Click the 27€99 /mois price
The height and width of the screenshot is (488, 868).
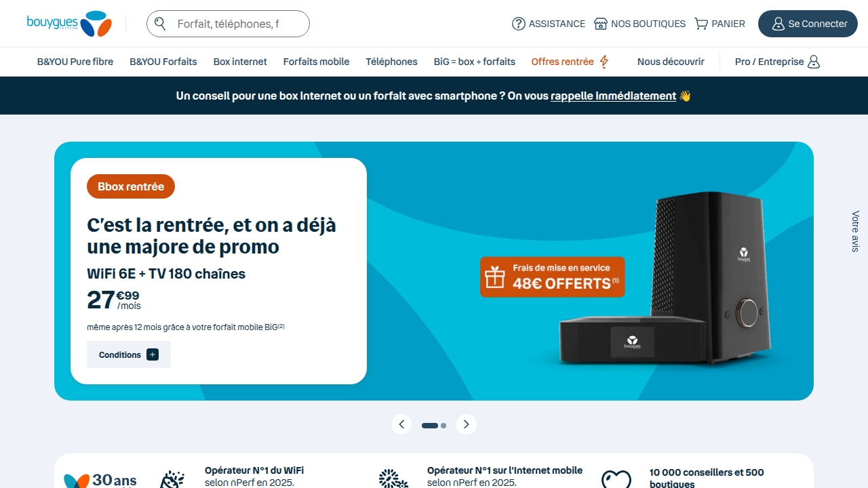(114, 300)
